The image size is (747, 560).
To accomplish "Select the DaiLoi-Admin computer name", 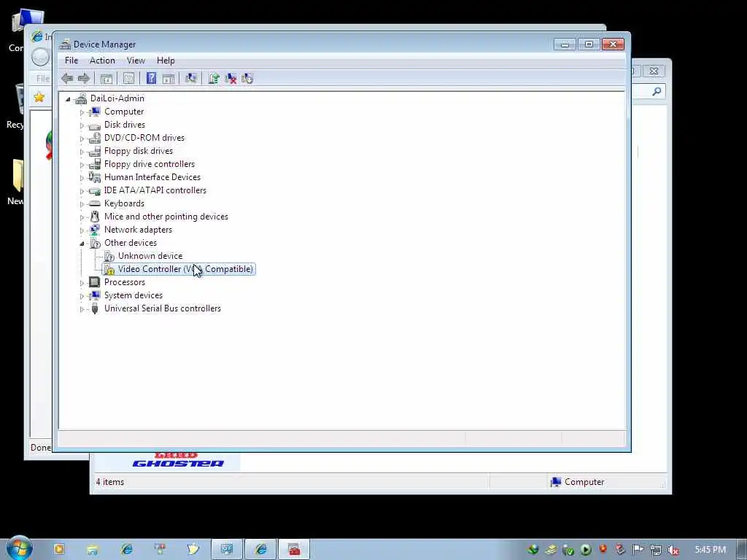I will click(117, 98).
